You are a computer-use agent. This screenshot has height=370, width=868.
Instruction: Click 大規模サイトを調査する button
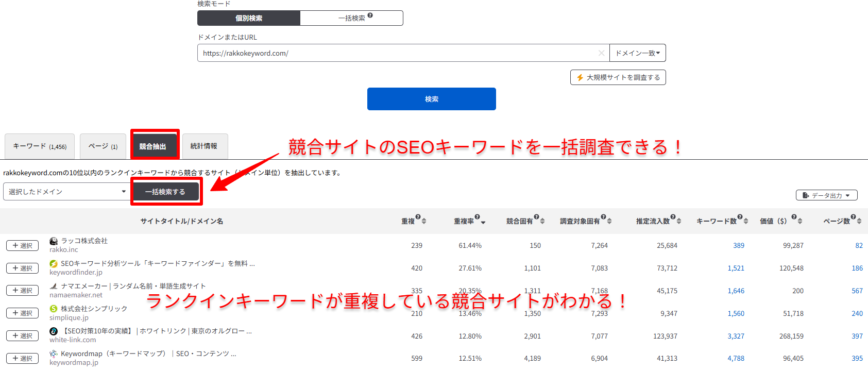pyautogui.click(x=618, y=77)
